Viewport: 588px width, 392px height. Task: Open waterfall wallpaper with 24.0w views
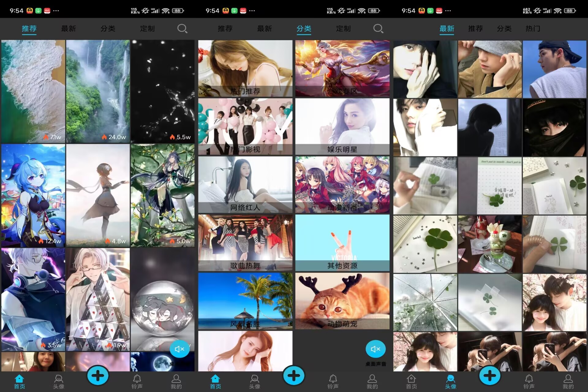point(98,91)
